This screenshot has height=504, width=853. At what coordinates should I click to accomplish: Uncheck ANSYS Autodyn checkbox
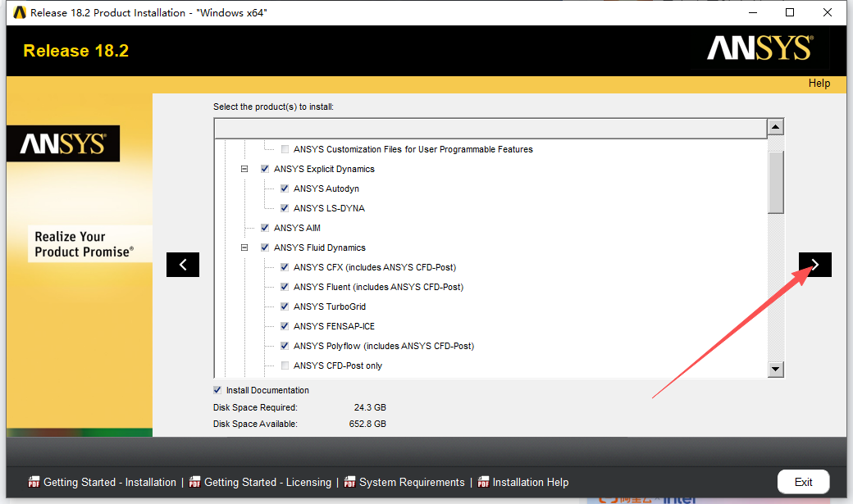click(285, 188)
